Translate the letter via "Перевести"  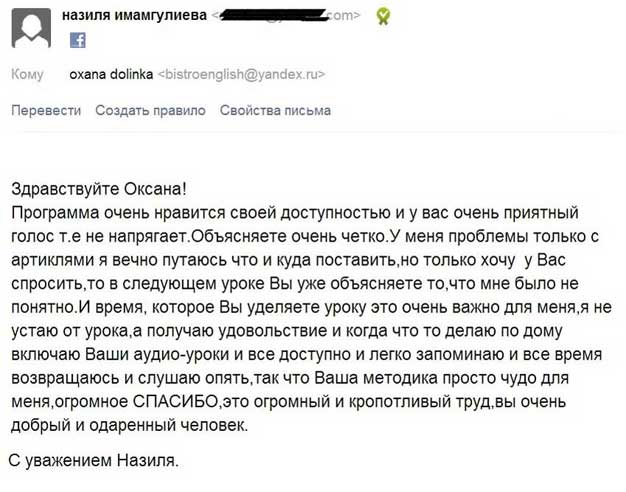[46, 110]
